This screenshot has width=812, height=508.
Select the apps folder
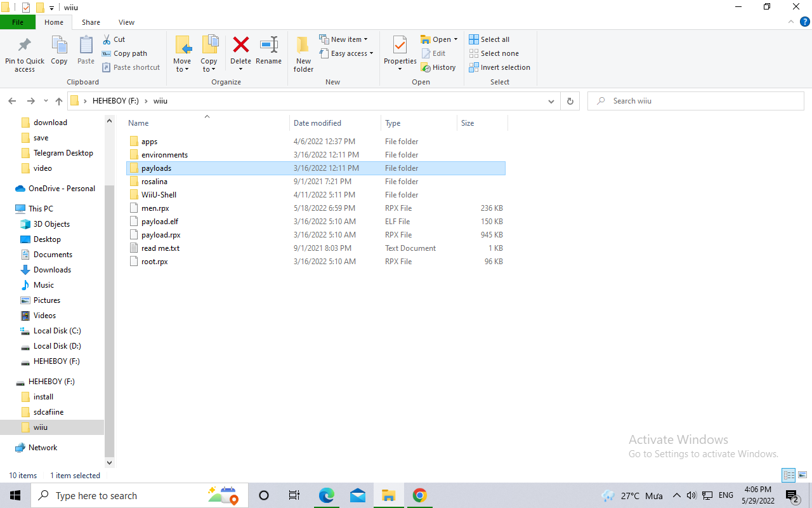(315, 142)
